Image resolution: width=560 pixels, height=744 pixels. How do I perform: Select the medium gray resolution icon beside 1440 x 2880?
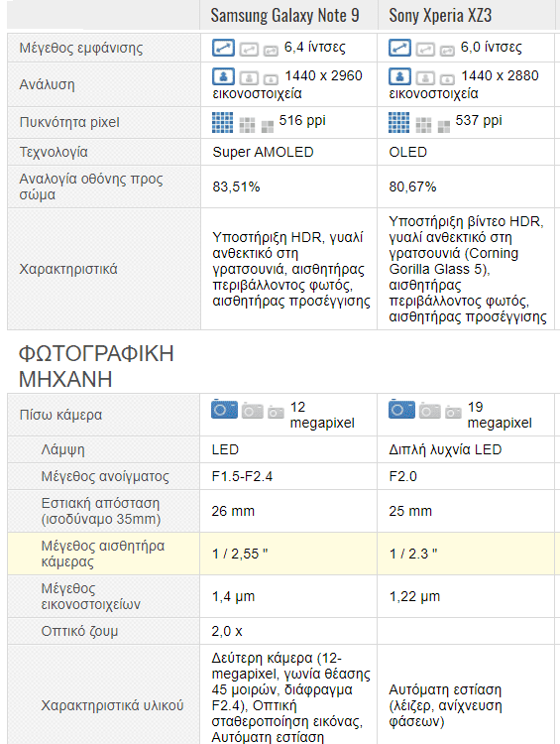pyautogui.click(x=425, y=77)
